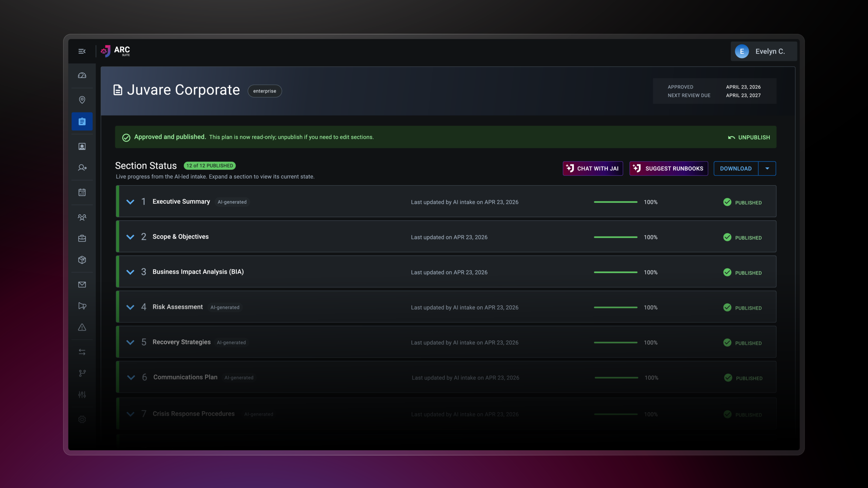Screen dimensions: 868x488
Task: Collapse the sidebar with the menu icon
Action: (82, 51)
